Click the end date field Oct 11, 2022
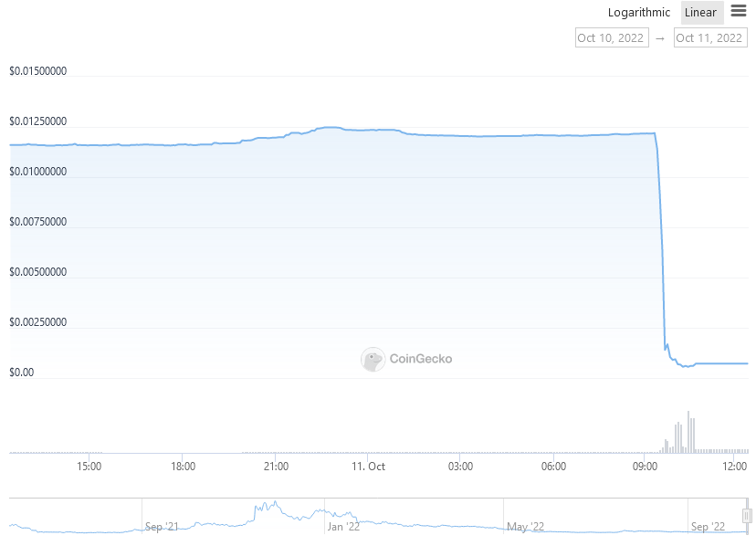The width and height of the screenshot is (756, 546). tap(709, 37)
